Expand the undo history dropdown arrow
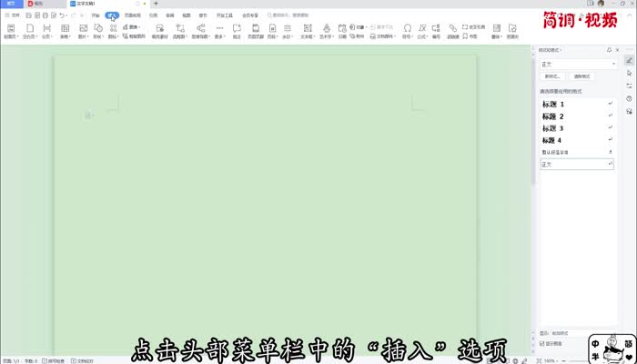The image size is (637, 364). click(x=66, y=15)
